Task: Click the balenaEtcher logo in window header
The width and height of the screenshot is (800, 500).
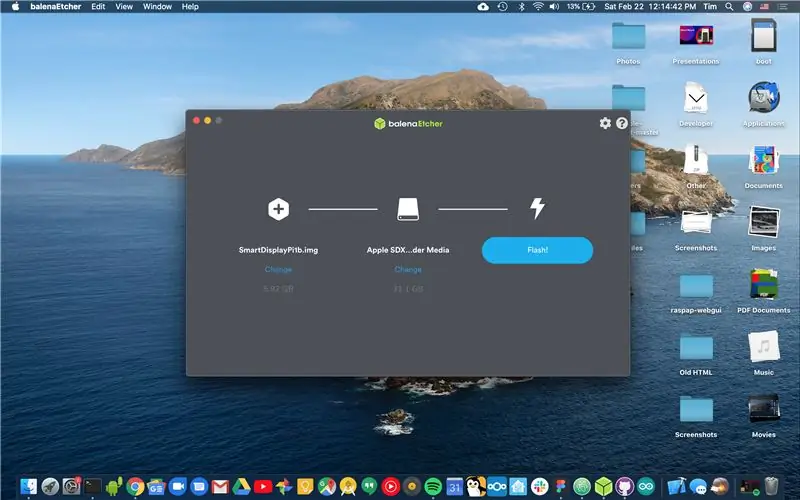Action: (408, 123)
